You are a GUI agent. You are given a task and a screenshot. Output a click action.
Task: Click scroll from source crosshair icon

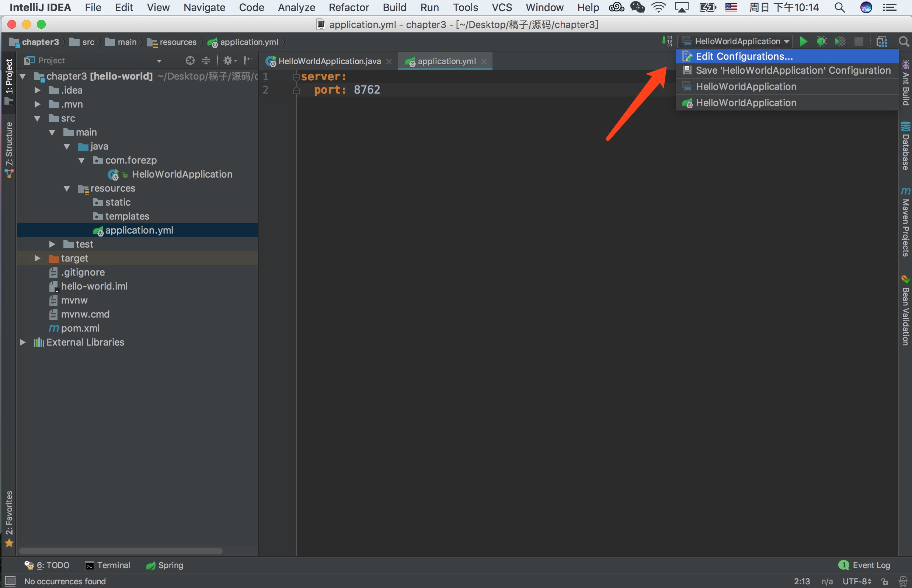(x=190, y=60)
